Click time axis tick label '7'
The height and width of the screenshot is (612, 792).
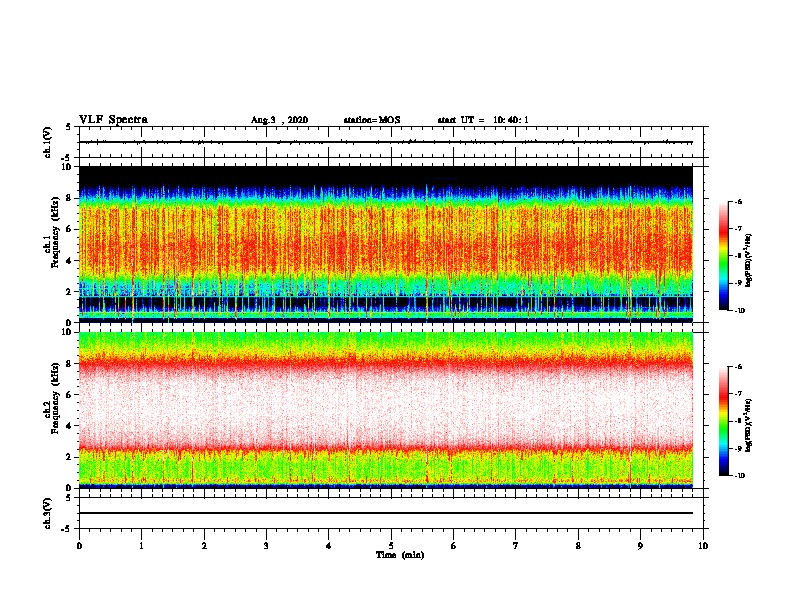click(516, 546)
